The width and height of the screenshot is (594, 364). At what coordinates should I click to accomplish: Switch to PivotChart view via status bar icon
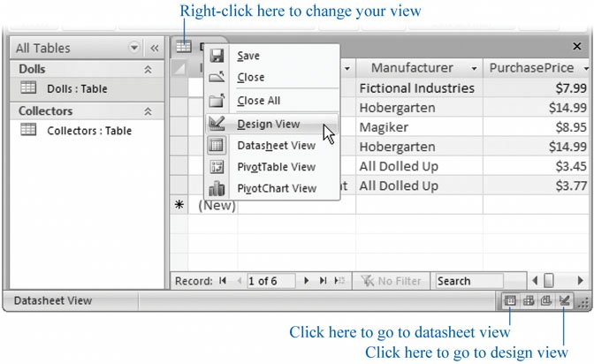(x=546, y=300)
